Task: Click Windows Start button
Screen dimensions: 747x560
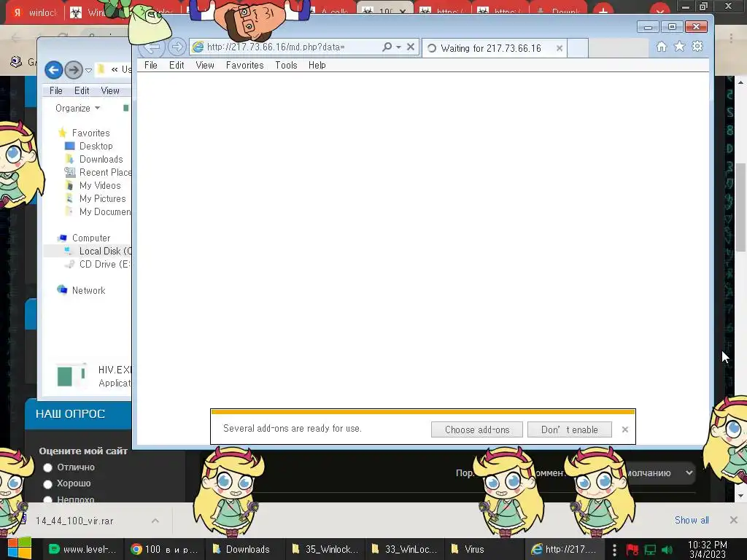Action: point(20,548)
